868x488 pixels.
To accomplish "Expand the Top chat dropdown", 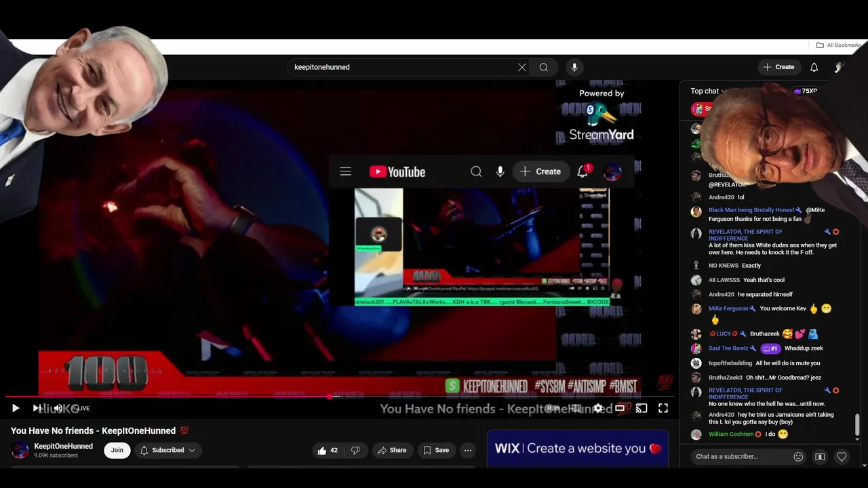I will click(x=708, y=91).
